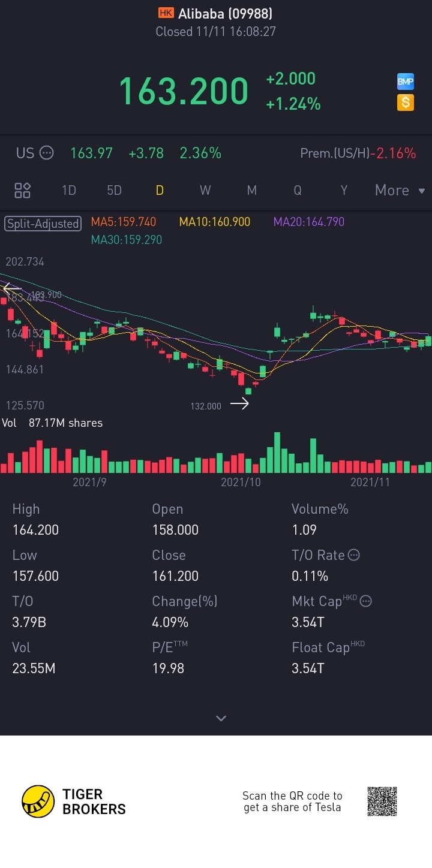Tap the MA30:159.290 indicator label
Viewport: 432px width, 868px height.
127,240
